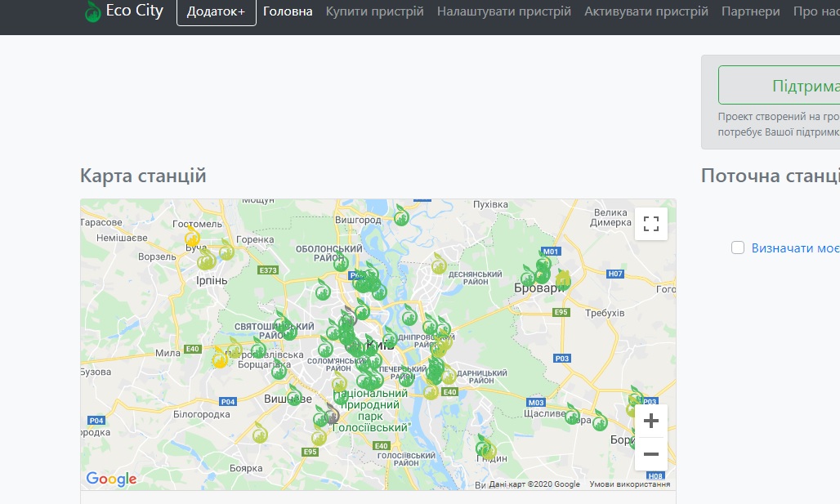Click the green Підтримати button
Screen dimensions: 840x504
(779, 86)
